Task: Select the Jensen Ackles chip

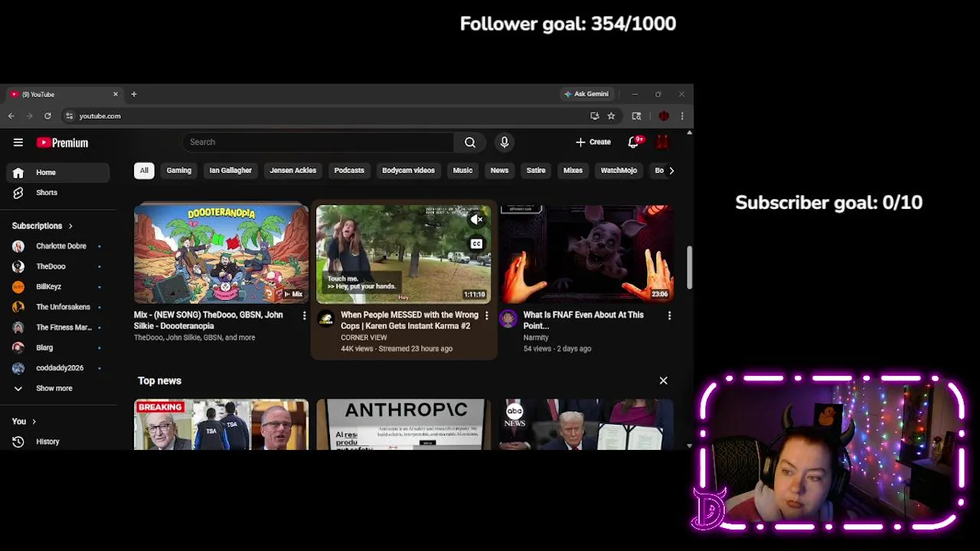Action: click(x=292, y=170)
